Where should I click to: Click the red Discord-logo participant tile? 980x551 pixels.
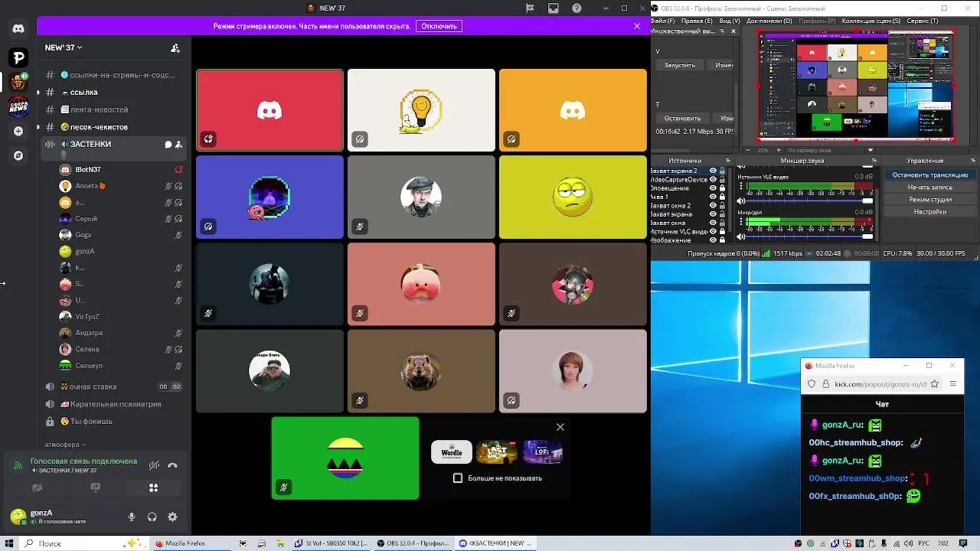[269, 110]
